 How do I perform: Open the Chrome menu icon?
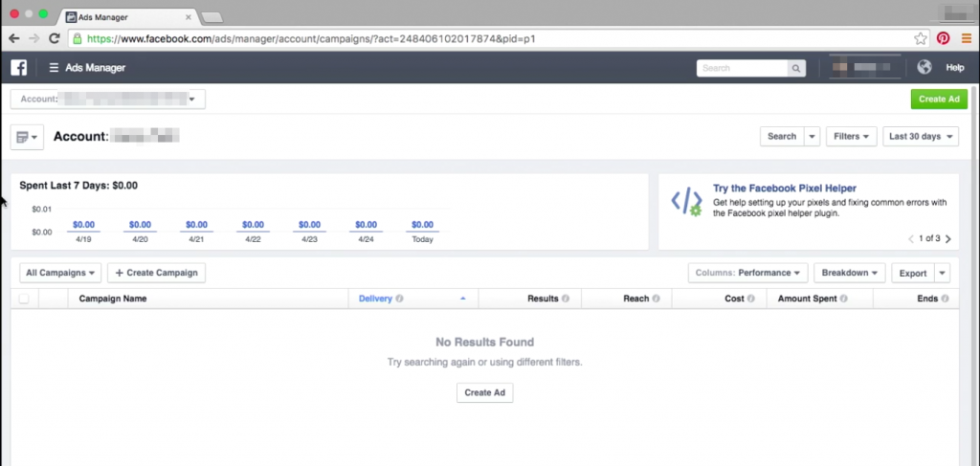pos(967,38)
